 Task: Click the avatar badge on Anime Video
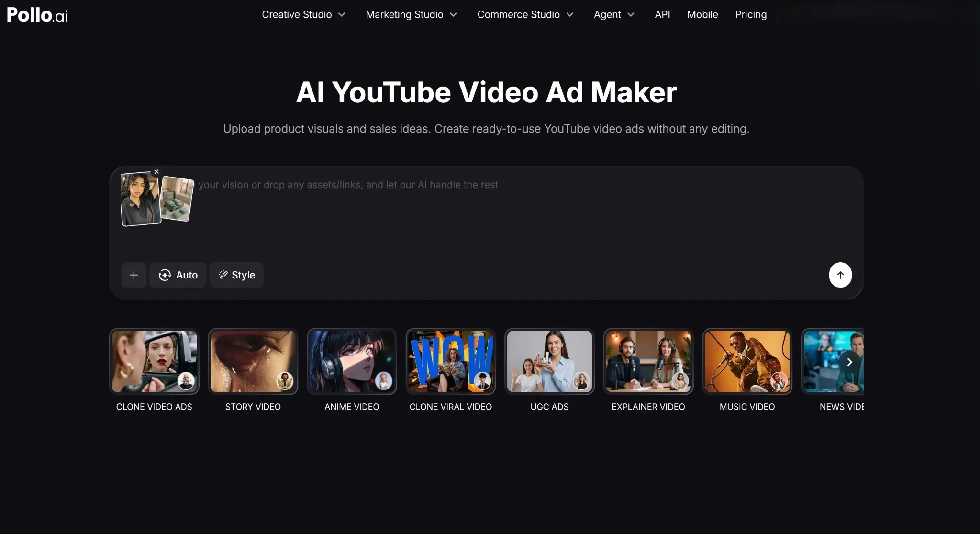383,381
